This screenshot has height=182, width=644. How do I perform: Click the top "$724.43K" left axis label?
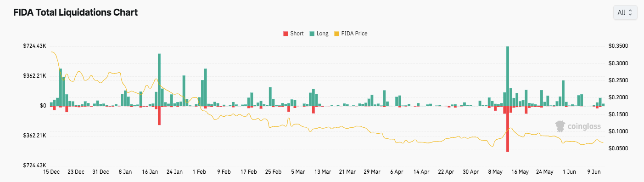[x=35, y=46]
